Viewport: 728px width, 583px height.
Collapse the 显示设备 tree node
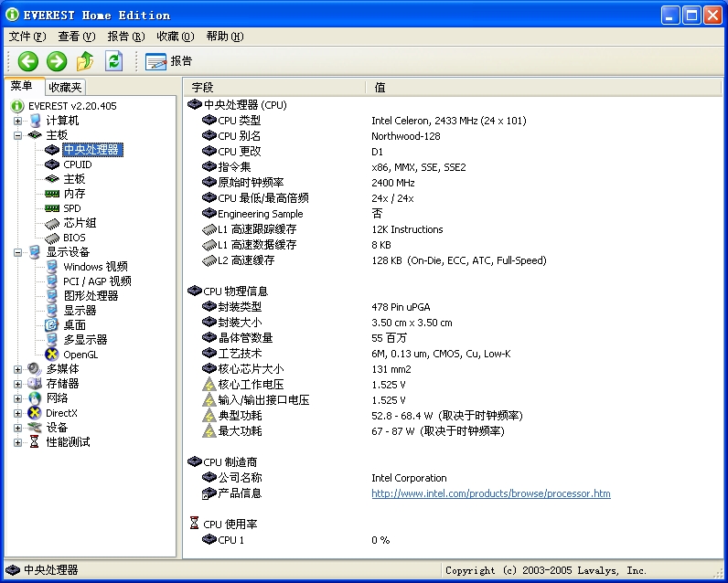(x=17, y=252)
